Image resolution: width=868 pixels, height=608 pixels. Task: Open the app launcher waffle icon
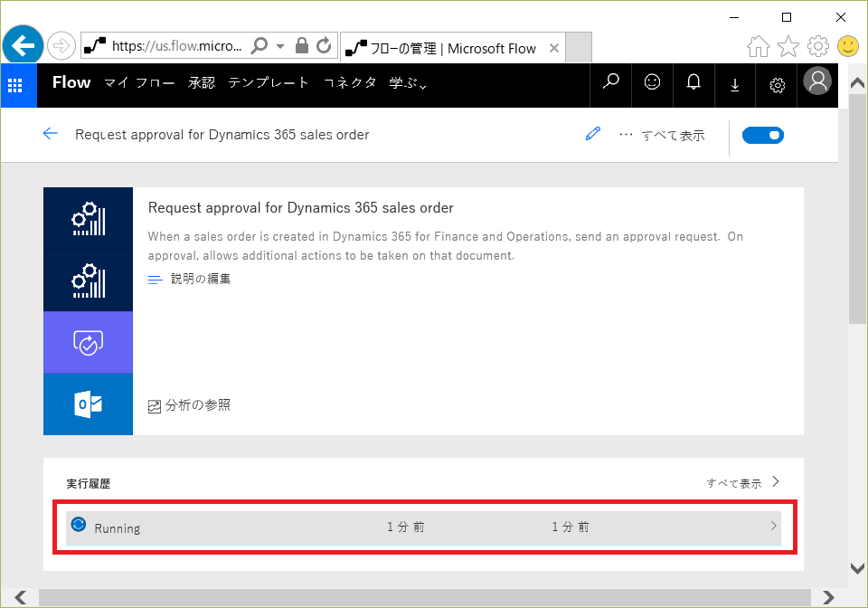pyautogui.click(x=15, y=85)
